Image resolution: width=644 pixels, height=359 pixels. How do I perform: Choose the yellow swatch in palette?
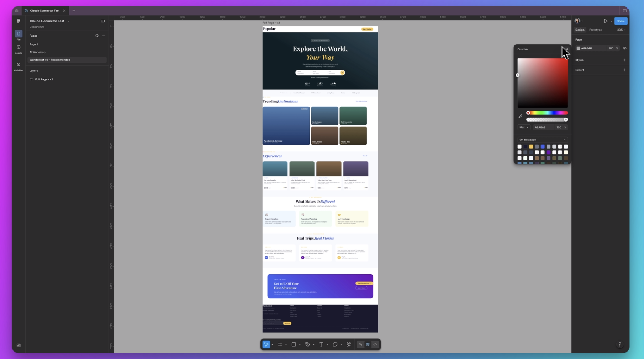coord(531,146)
